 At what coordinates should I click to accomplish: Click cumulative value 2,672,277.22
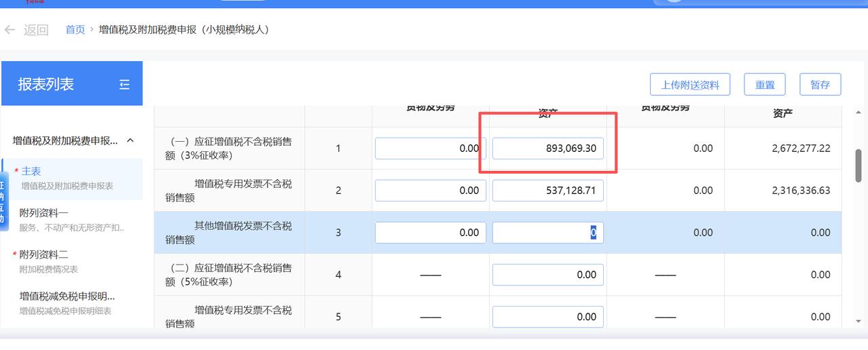(x=801, y=148)
